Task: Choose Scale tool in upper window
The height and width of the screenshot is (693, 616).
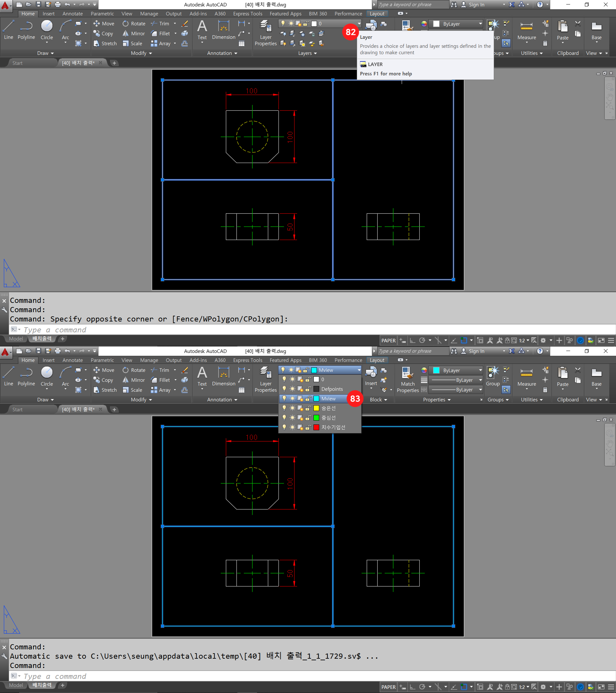Action: point(132,43)
